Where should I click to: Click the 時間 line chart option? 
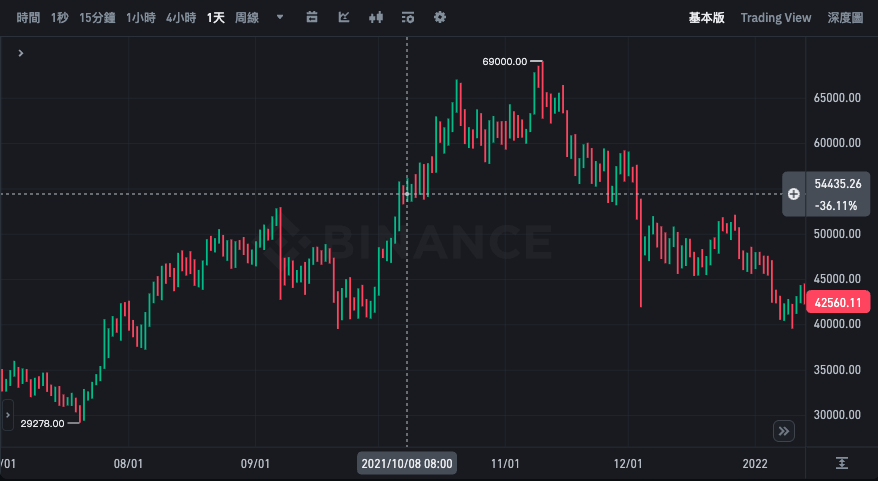tap(28, 18)
